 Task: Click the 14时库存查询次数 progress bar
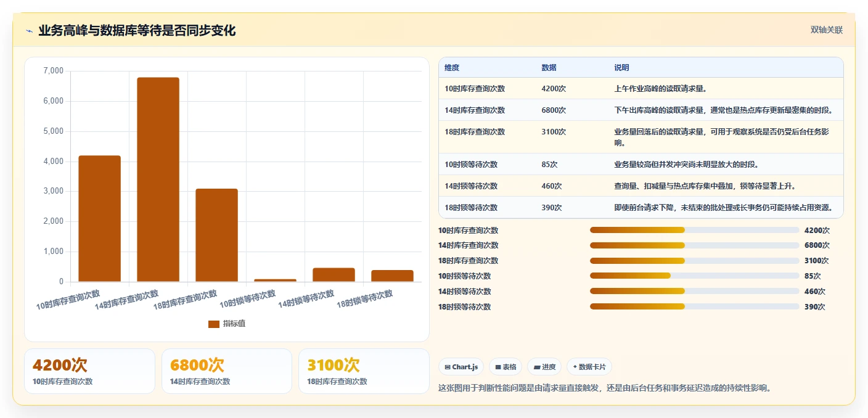coord(694,245)
